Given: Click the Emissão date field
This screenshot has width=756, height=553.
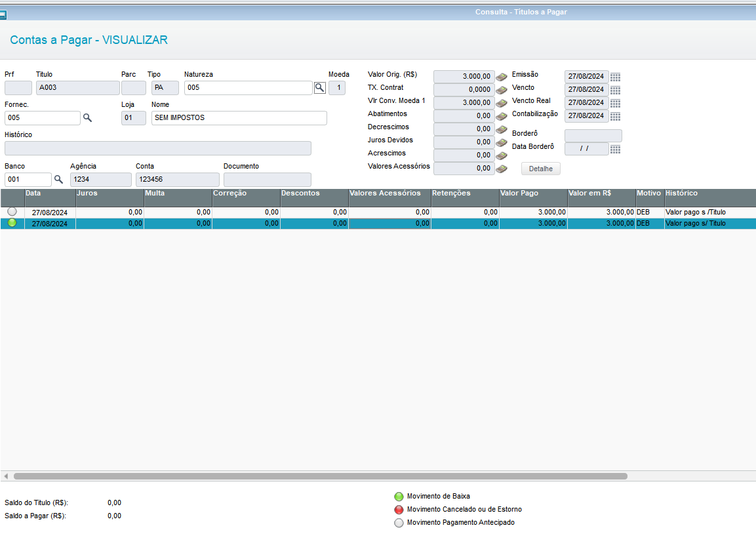Looking at the screenshot, I should 586,77.
